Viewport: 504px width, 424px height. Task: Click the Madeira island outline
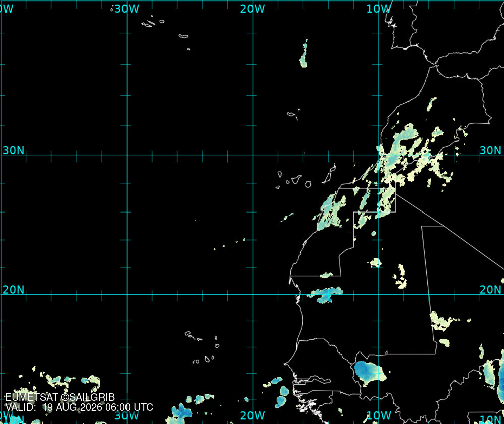click(x=293, y=114)
